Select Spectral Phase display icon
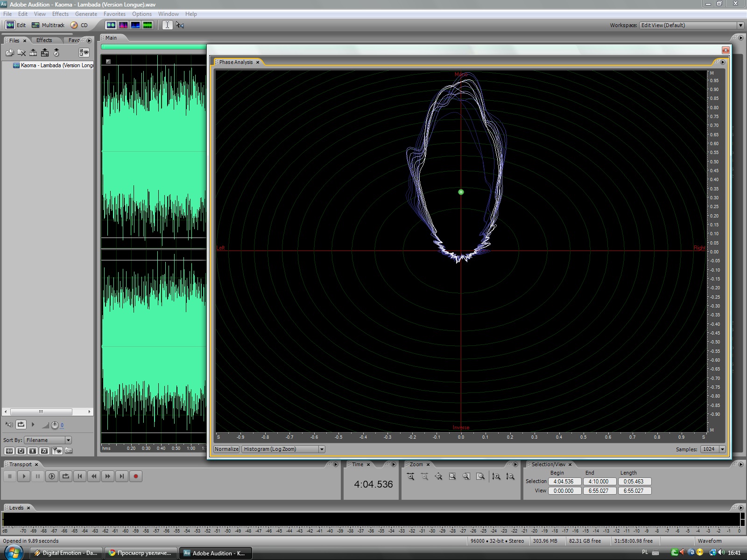The height and width of the screenshot is (560, 747). [x=148, y=25]
